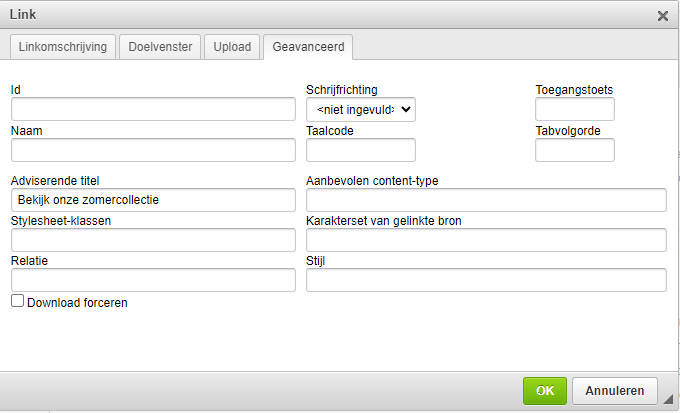Screen dimensions: 680x413
Task: Click the Annuleren button
Action: point(615,391)
